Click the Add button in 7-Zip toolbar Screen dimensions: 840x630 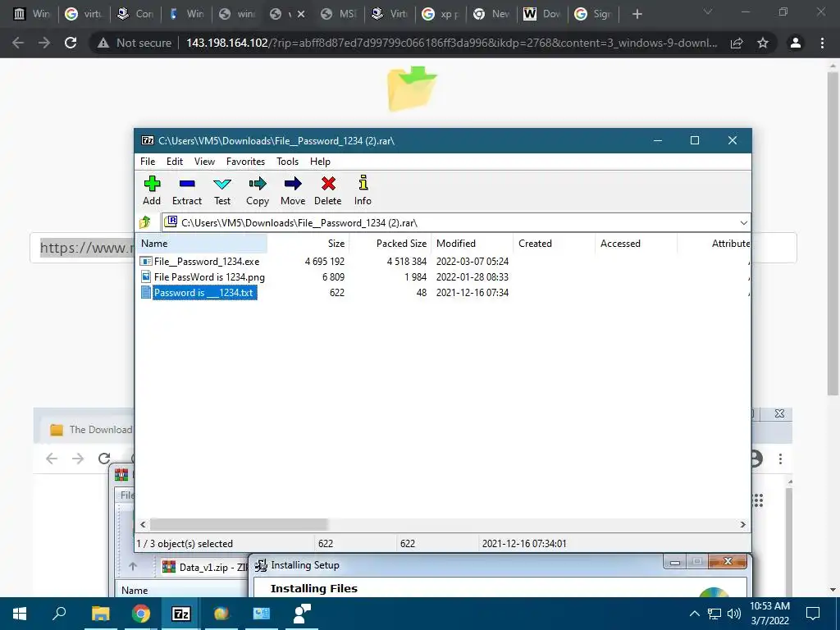coord(152,190)
